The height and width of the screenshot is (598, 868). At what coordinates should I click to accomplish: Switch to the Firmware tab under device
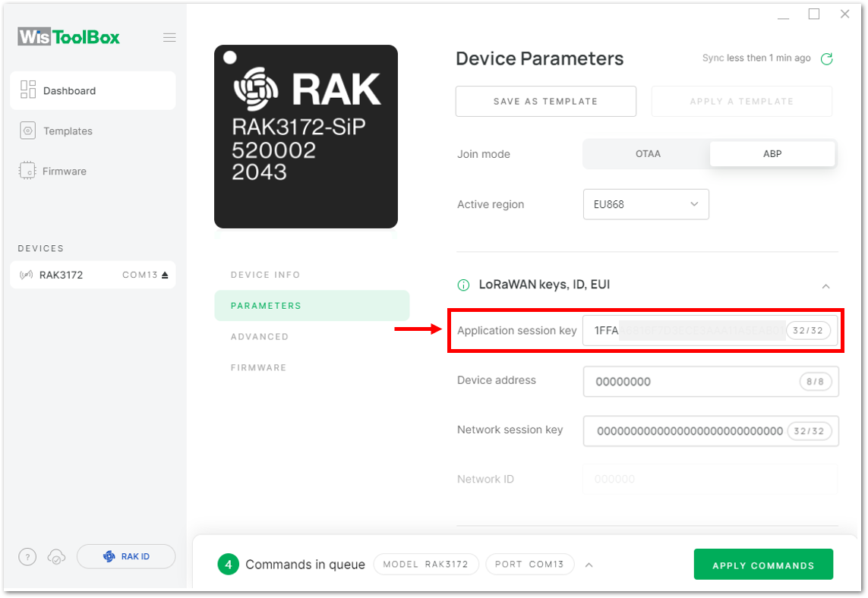(258, 367)
